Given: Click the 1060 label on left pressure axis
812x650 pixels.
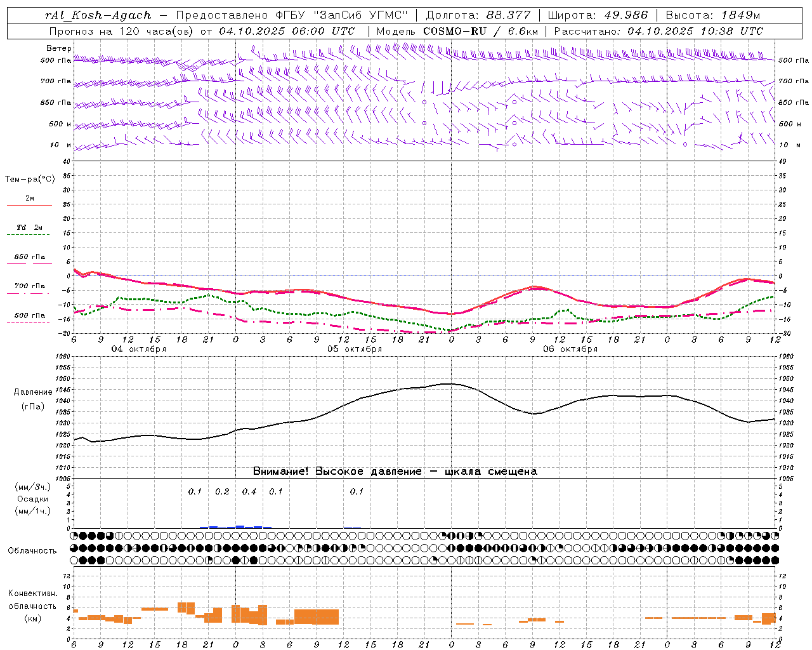Looking at the screenshot, I should [62, 356].
